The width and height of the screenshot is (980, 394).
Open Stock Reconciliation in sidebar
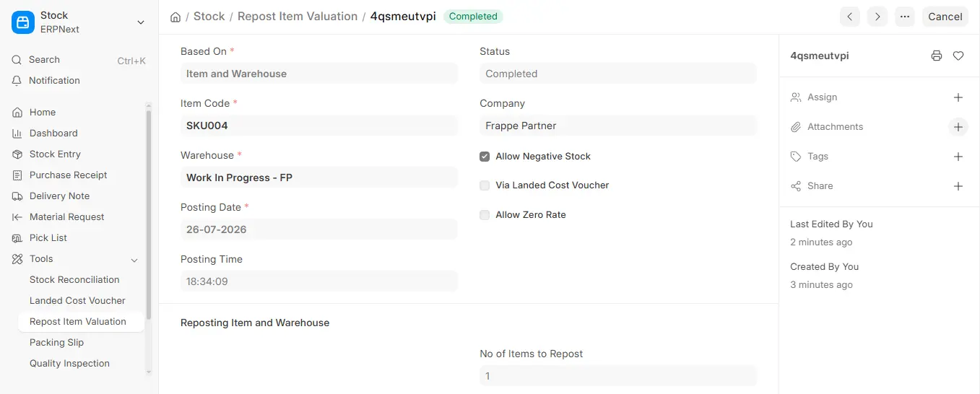click(74, 280)
